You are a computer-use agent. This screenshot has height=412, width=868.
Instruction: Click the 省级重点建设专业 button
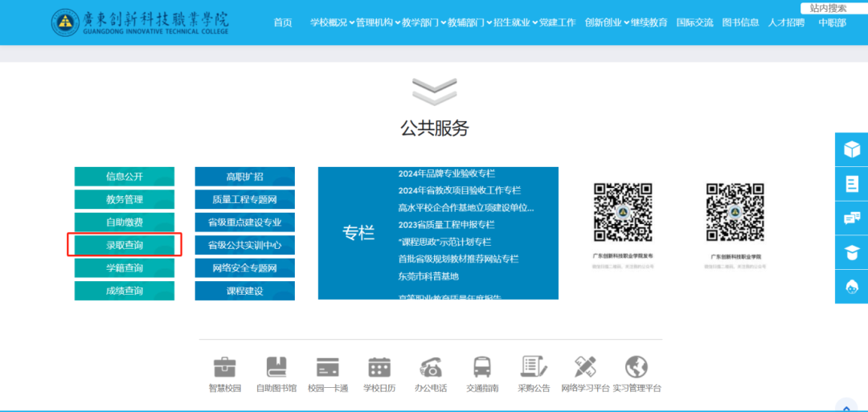click(x=244, y=222)
